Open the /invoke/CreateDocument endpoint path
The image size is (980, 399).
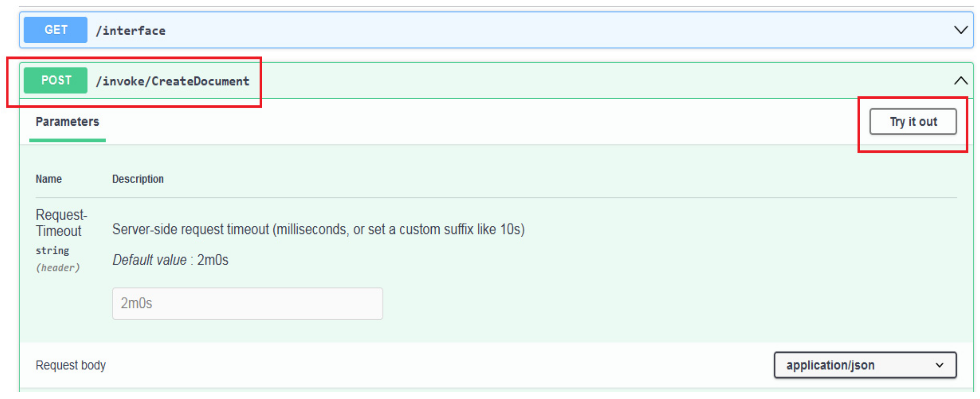point(172,81)
